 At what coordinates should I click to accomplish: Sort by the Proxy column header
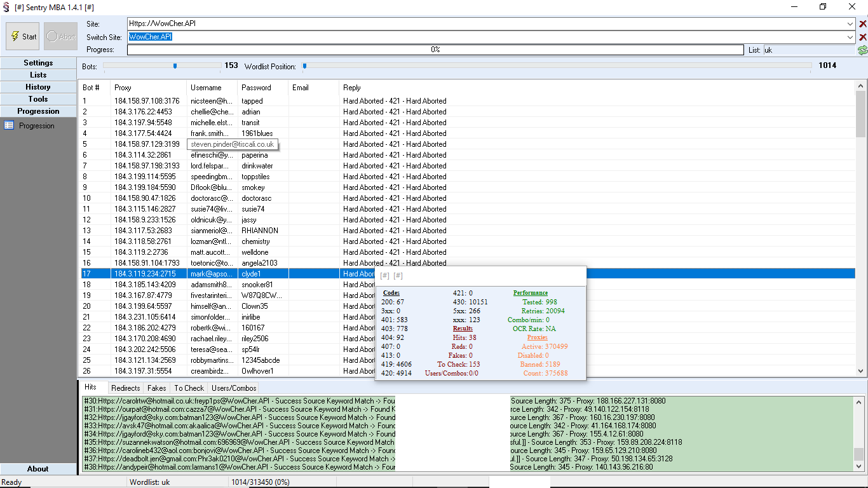tap(149, 88)
